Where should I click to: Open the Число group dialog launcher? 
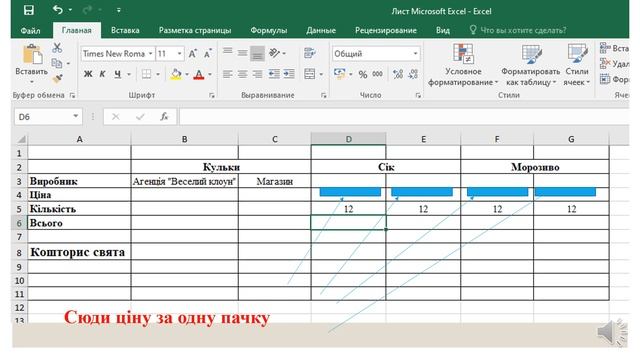click(418, 96)
